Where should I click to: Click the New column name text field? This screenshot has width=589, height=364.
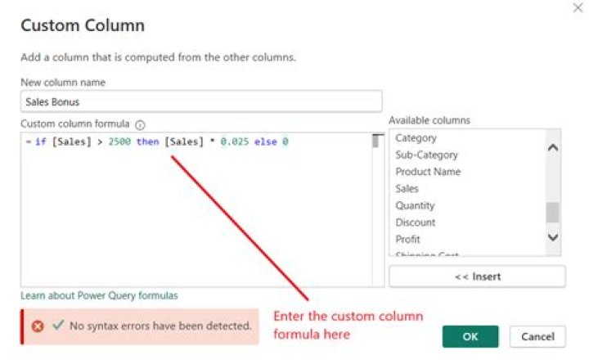[x=201, y=101]
